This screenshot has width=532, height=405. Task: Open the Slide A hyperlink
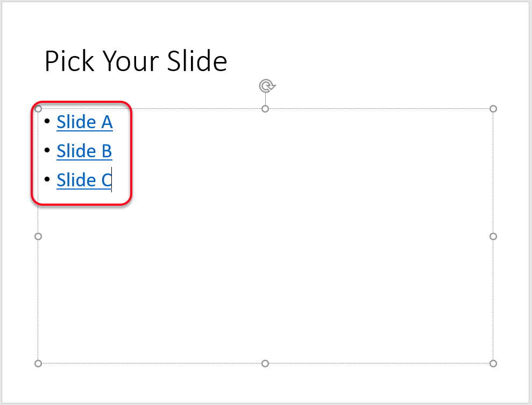coord(84,122)
